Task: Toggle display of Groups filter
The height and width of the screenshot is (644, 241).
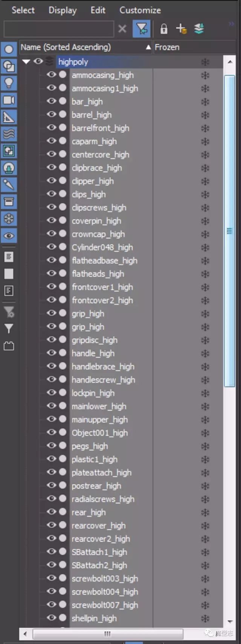Action: 9,151
